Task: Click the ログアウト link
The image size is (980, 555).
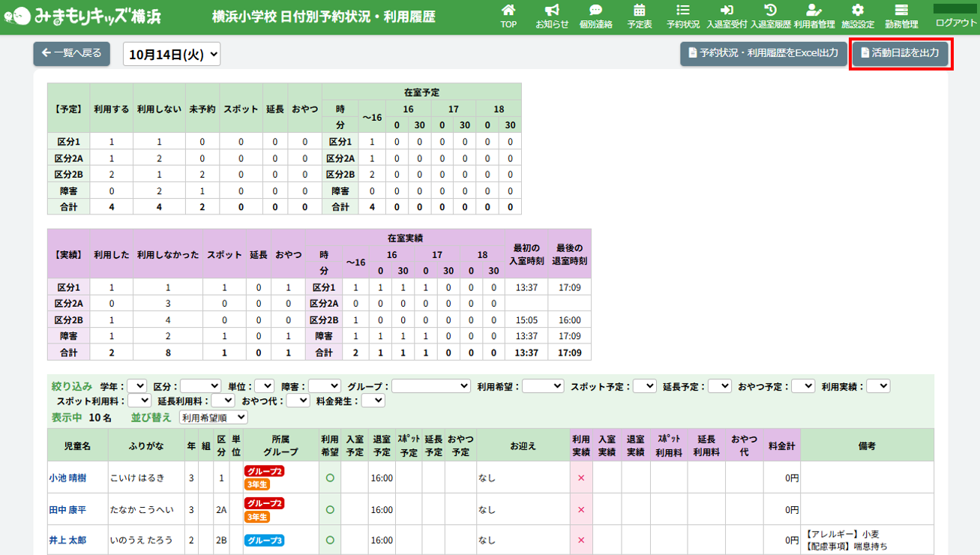Action: coord(956,22)
